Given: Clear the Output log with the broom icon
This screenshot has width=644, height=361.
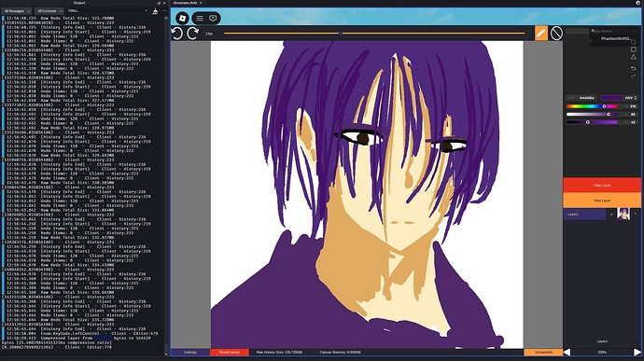Looking at the screenshot, I should click(155, 11).
